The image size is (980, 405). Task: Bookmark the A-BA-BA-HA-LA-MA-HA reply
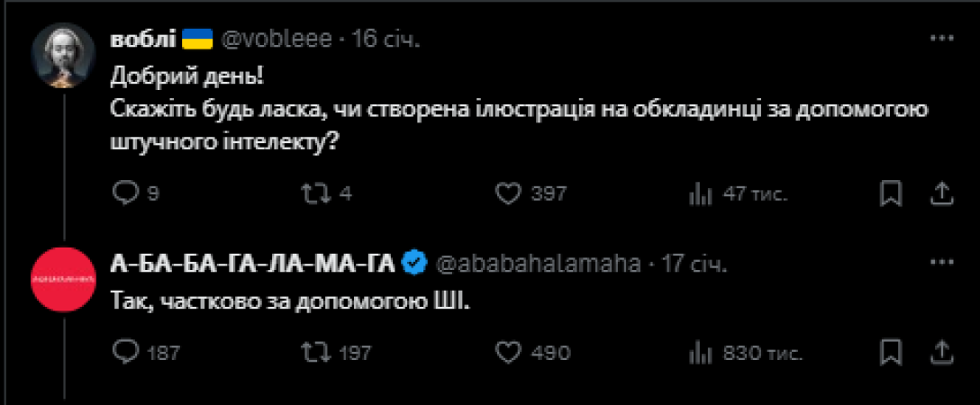[x=892, y=352]
